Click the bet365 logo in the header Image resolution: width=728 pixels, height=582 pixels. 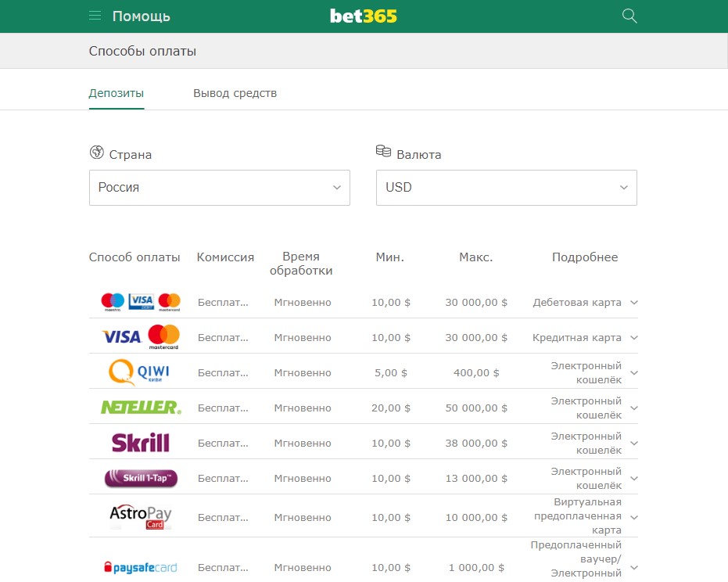(x=363, y=15)
